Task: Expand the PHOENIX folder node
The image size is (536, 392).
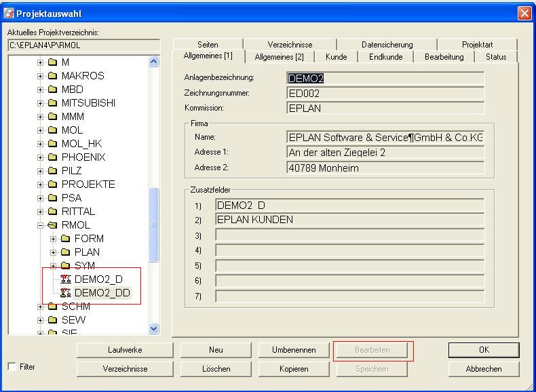Action: coord(40,157)
